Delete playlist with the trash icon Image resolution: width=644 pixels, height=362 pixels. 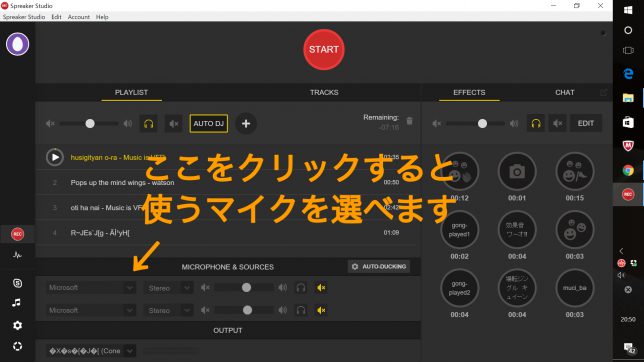409,120
